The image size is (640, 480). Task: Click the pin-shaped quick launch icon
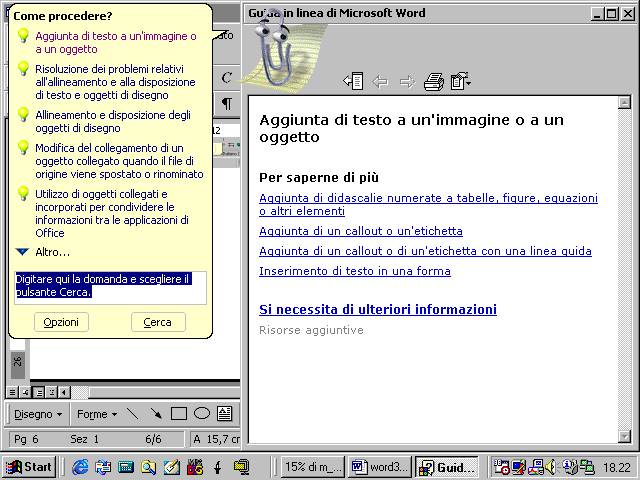tap(218, 467)
